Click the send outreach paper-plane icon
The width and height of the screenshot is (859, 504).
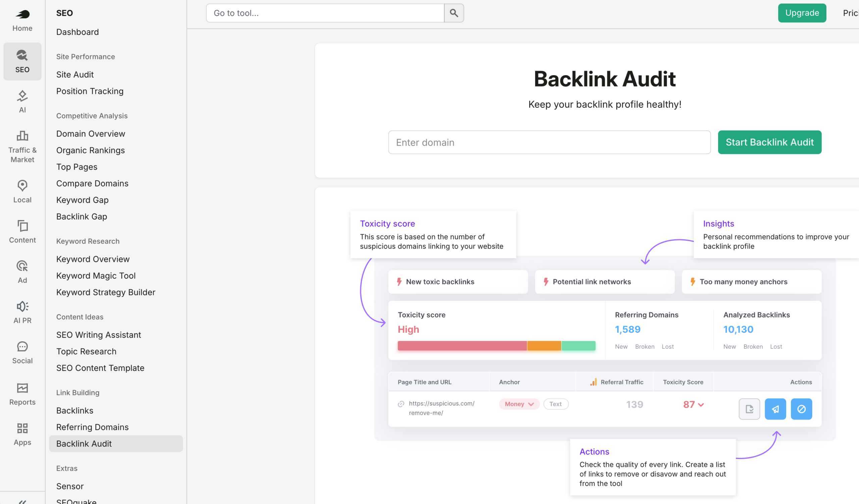click(775, 409)
